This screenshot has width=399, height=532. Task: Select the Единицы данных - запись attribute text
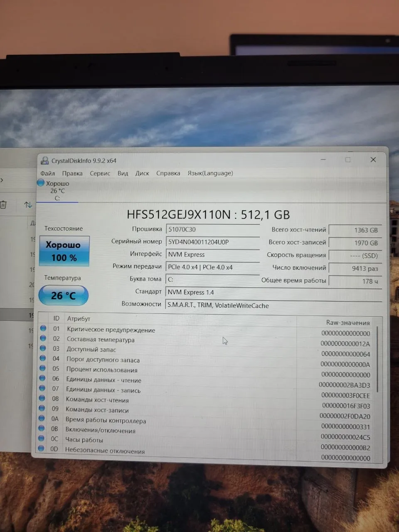103,390
